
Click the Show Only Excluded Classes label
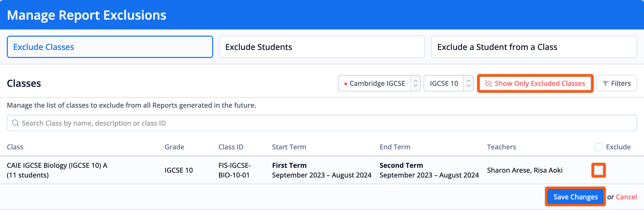(540, 83)
